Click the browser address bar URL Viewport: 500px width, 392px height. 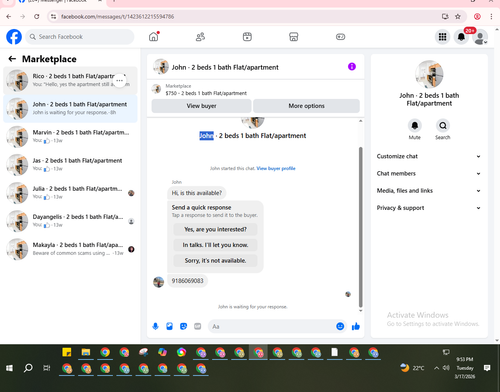117,17
